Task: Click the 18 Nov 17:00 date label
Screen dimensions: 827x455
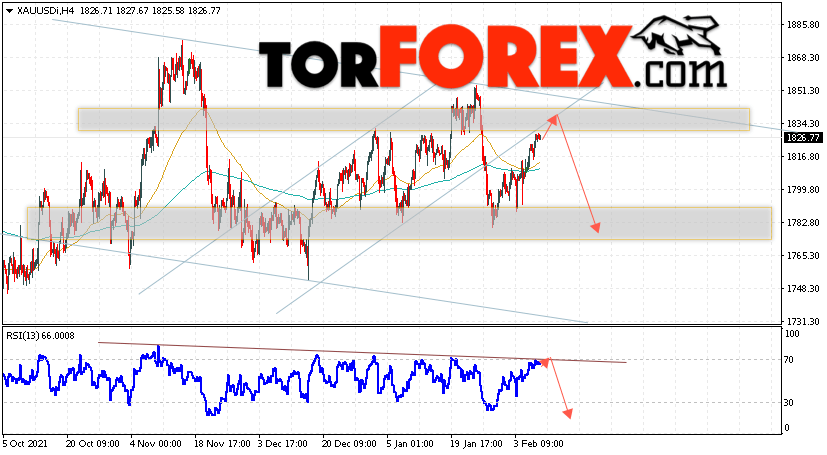Action: point(221,444)
